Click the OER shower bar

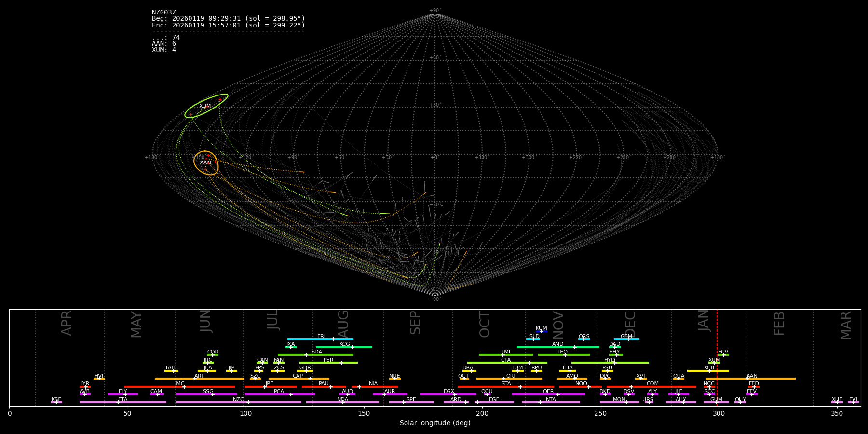pyautogui.click(x=548, y=394)
